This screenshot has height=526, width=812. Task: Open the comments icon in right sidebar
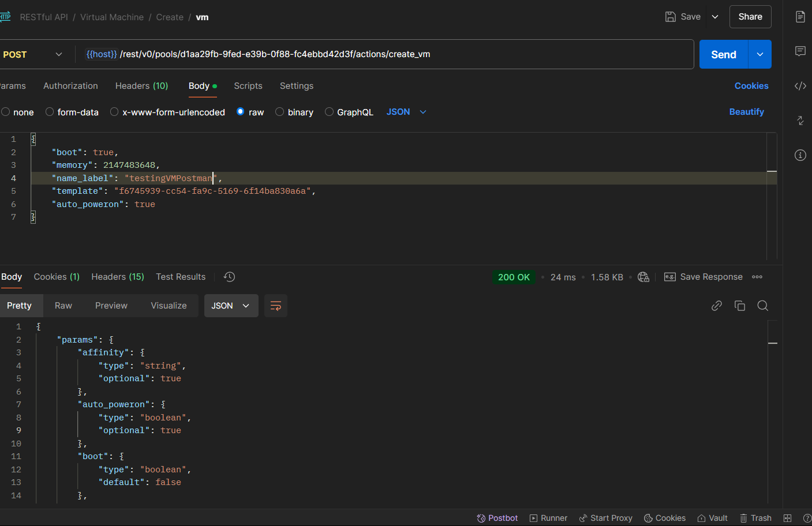[800, 51]
